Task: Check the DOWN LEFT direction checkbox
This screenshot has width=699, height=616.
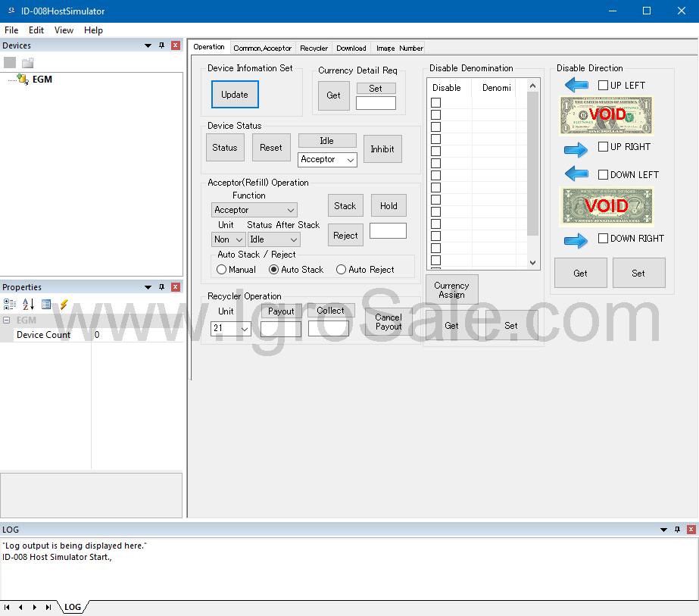Action: coord(604,175)
